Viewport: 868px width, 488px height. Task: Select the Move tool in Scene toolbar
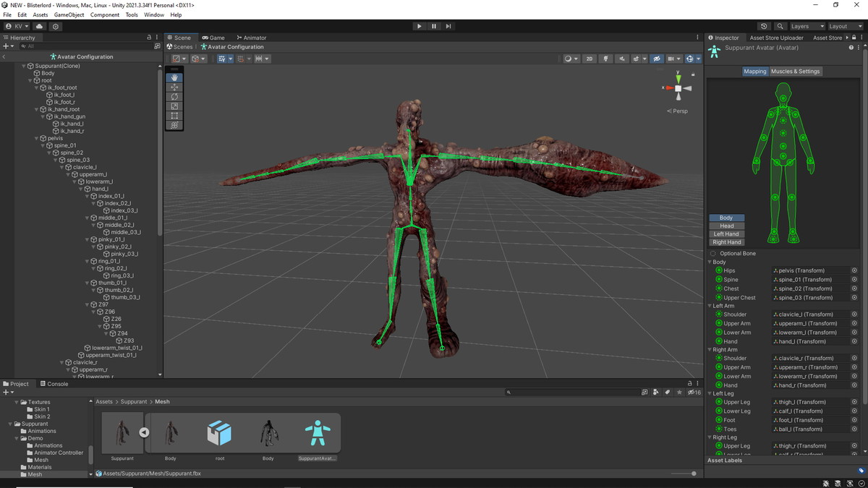[174, 87]
